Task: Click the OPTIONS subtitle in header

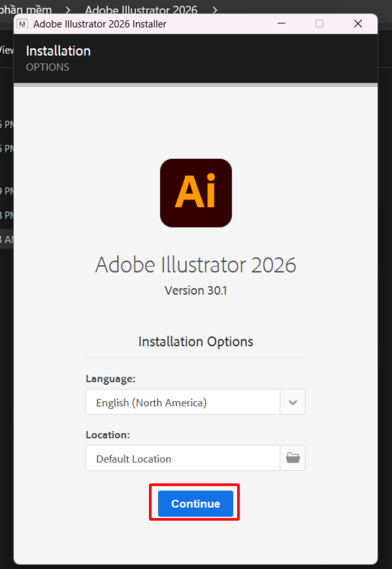Action: point(47,67)
